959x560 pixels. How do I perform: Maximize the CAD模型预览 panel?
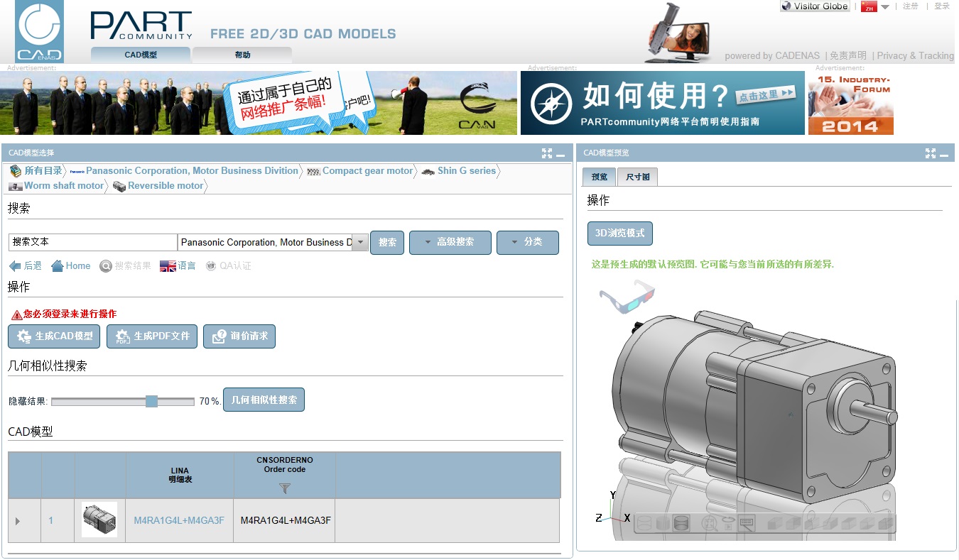[x=931, y=153]
